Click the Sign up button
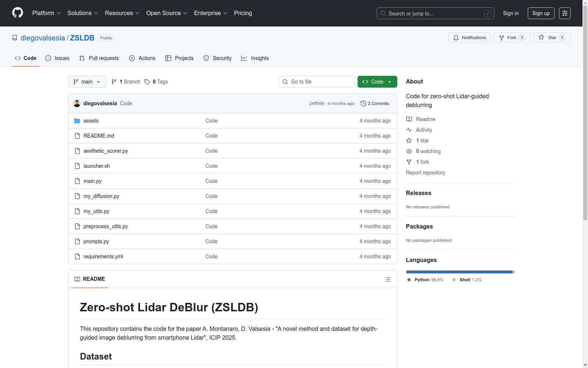 (541, 13)
